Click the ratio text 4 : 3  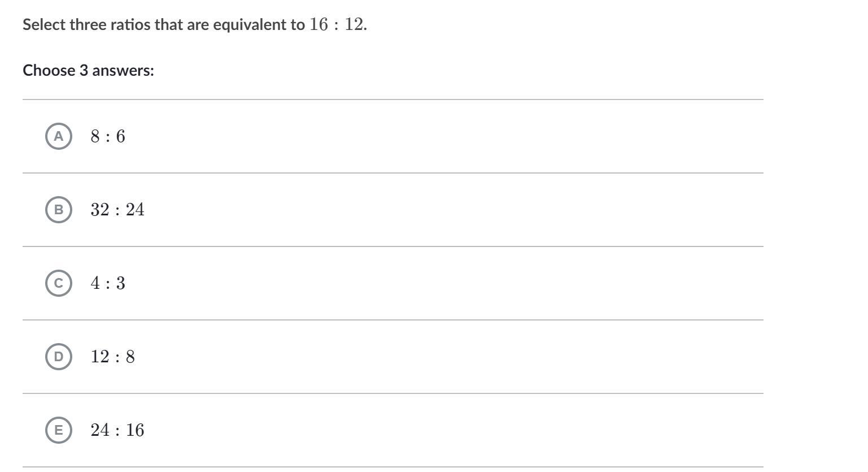[108, 283]
